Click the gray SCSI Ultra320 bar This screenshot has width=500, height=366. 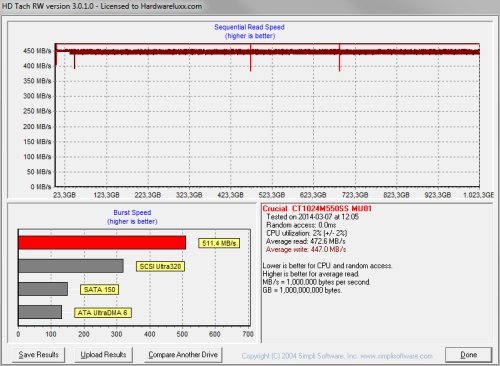point(71,266)
